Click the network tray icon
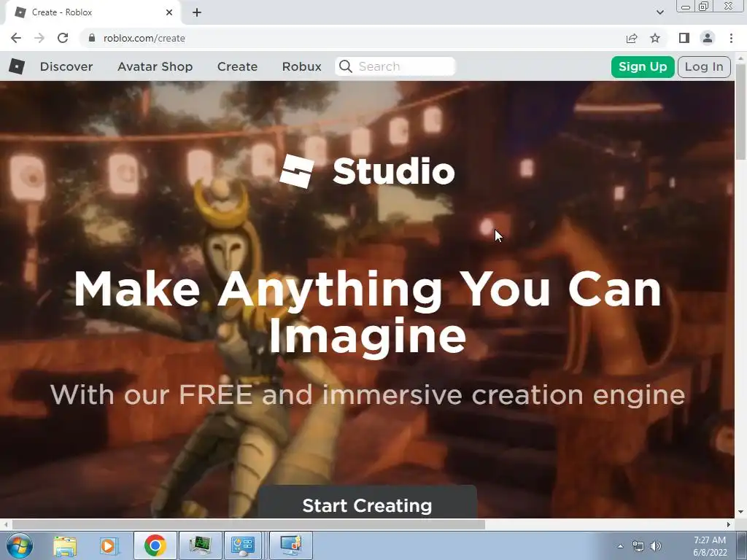Image resolution: width=747 pixels, height=560 pixels. click(x=638, y=546)
